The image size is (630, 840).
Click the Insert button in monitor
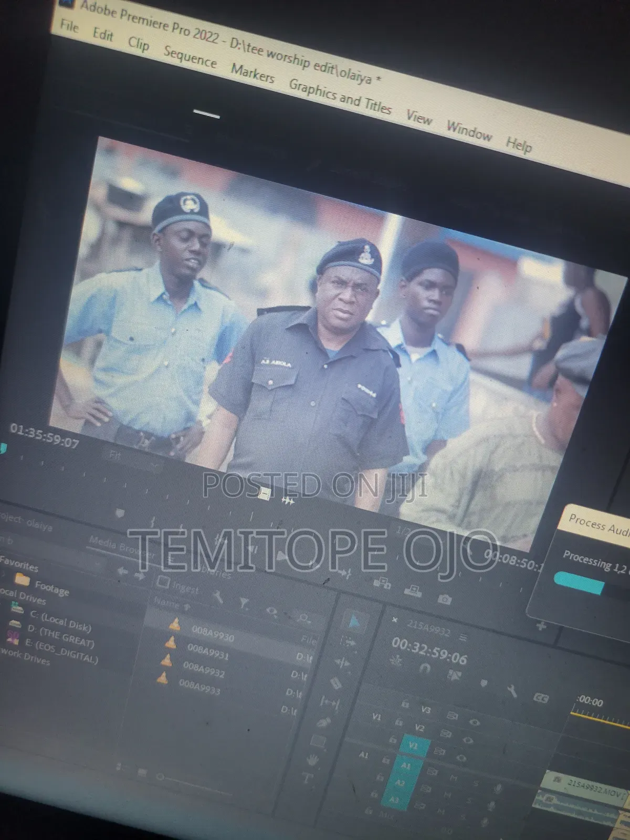pyautogui.click(x=382, y=582)
